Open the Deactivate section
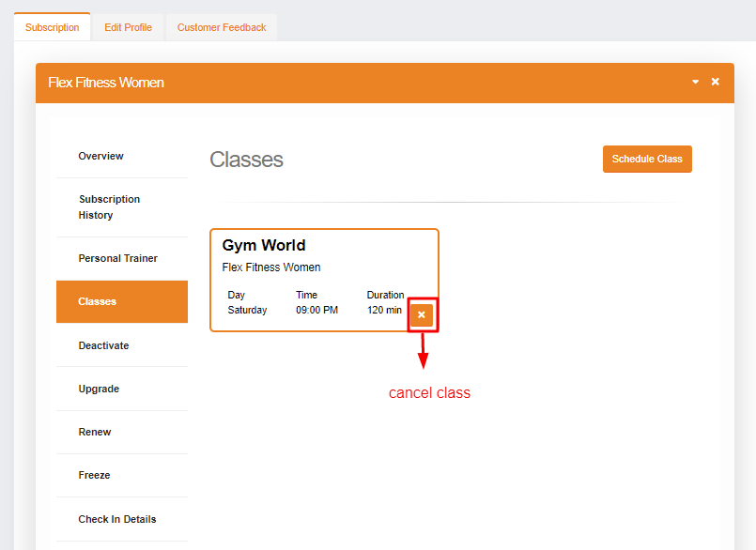This screenshot has height=550, width=756. click(104, 345)
